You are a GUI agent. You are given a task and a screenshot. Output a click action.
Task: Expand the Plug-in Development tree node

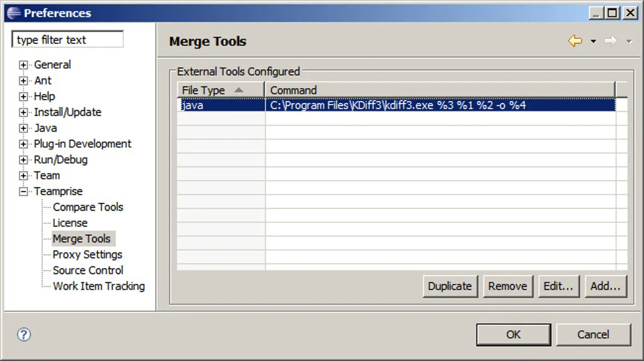point(23,144)
